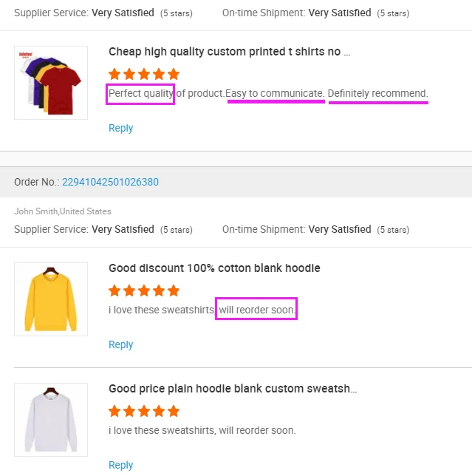Click the boxed 'Perfect quality' highlighted text
The height and width of the screenshot is (476, 472).
click(x=141, y=94)
